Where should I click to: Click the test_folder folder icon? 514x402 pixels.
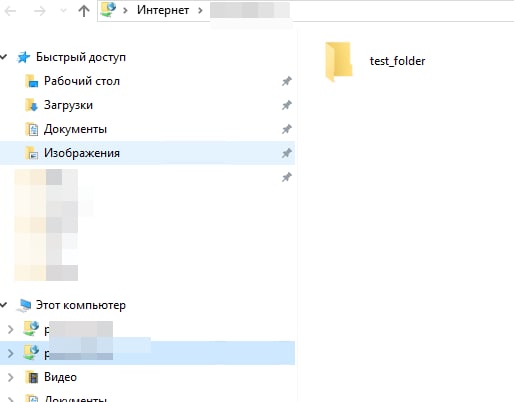point(339,62)
